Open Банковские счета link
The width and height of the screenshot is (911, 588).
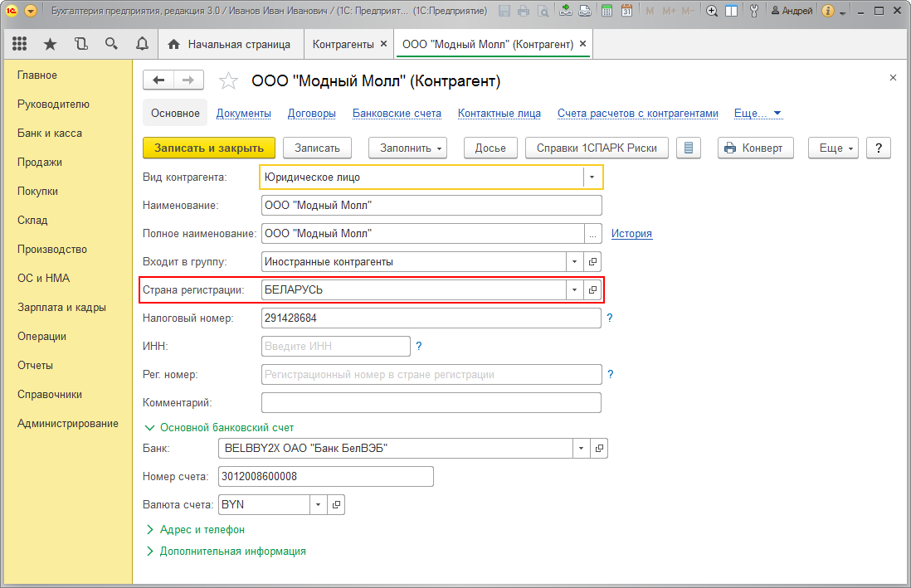point(397,114)
